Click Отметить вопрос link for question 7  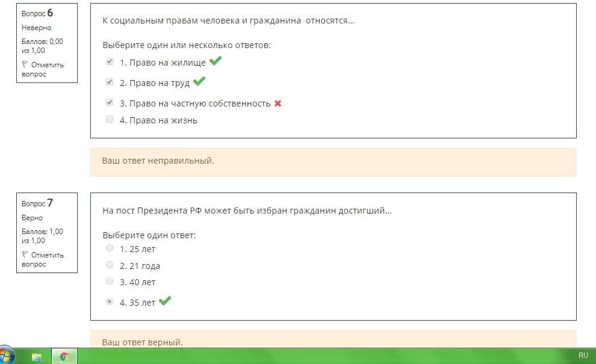tap(43, 259)
